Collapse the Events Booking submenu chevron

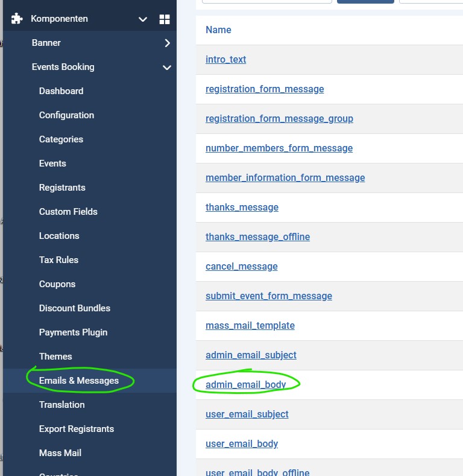(x=167, y=67)
